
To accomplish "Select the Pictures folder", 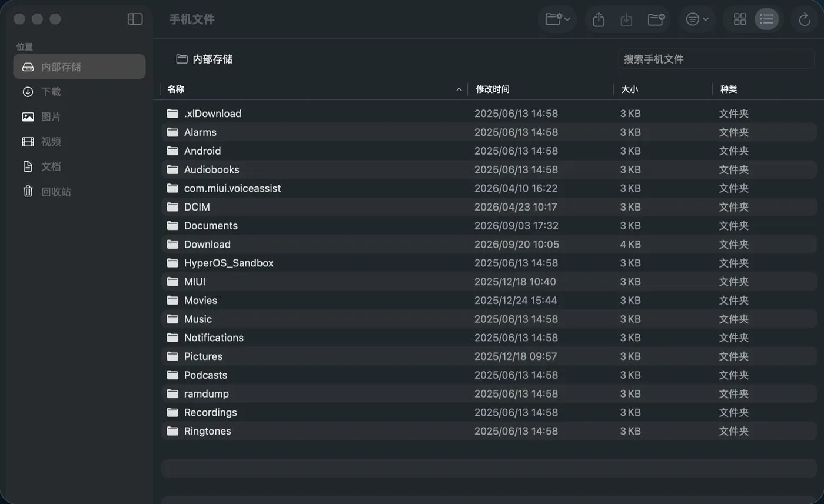I will (x=489, y=356).
